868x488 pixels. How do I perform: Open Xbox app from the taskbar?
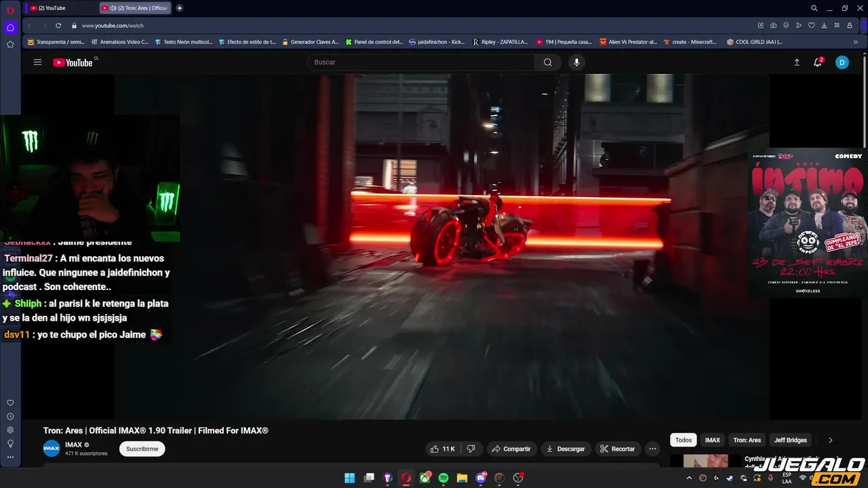click(x=425, y=478)
